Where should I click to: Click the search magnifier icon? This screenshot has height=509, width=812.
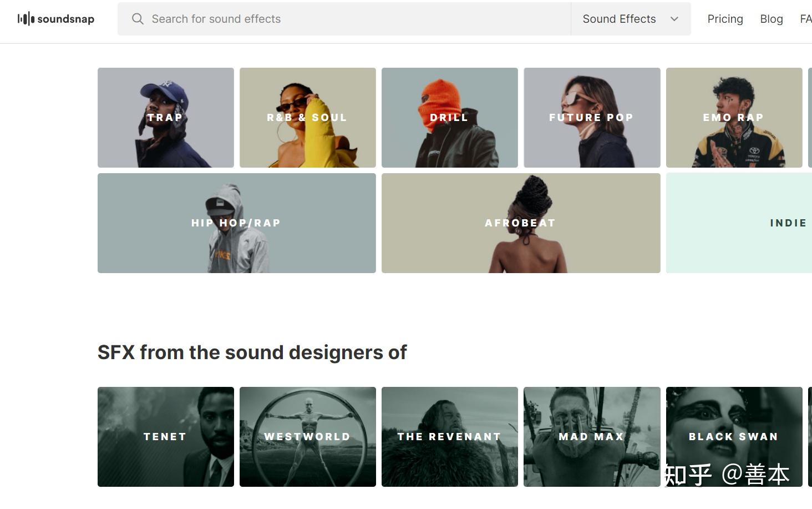(x=138, y=19)
